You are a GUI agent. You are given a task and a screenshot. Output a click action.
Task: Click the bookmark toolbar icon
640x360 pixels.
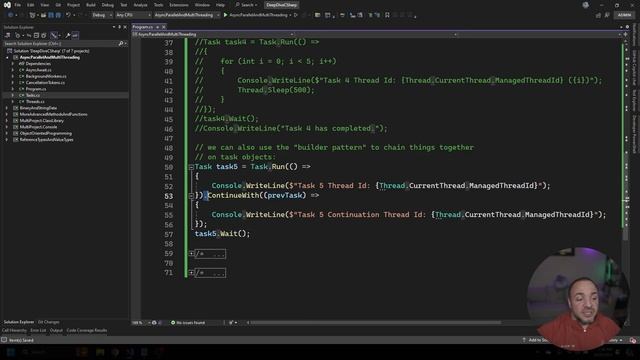pyautogui.click(x=387, y=15)
